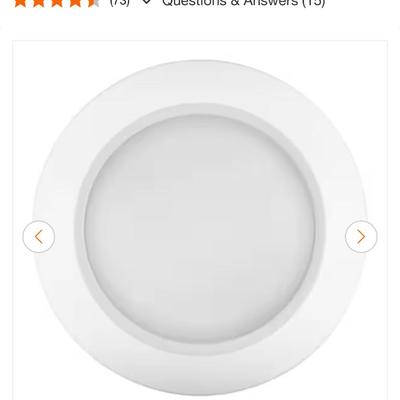The height and width of the screenshot is (400, 400).
Task: Click the bottom edge of the light fixture image
Action: click(200, 393)
